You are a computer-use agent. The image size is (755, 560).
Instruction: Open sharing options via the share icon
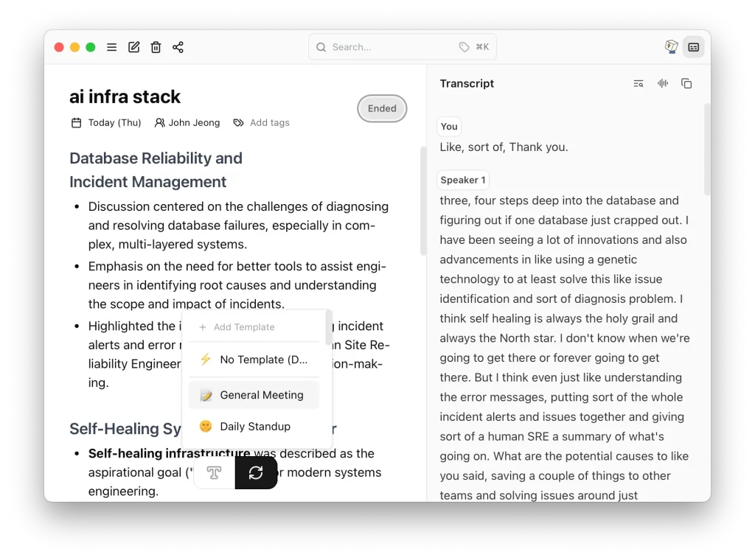178,46
